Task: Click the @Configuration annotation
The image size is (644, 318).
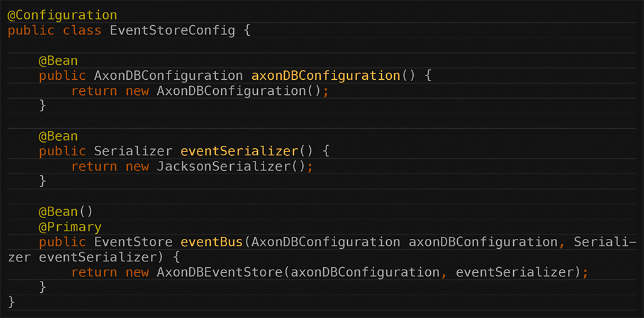Action: tap(62, 16)
